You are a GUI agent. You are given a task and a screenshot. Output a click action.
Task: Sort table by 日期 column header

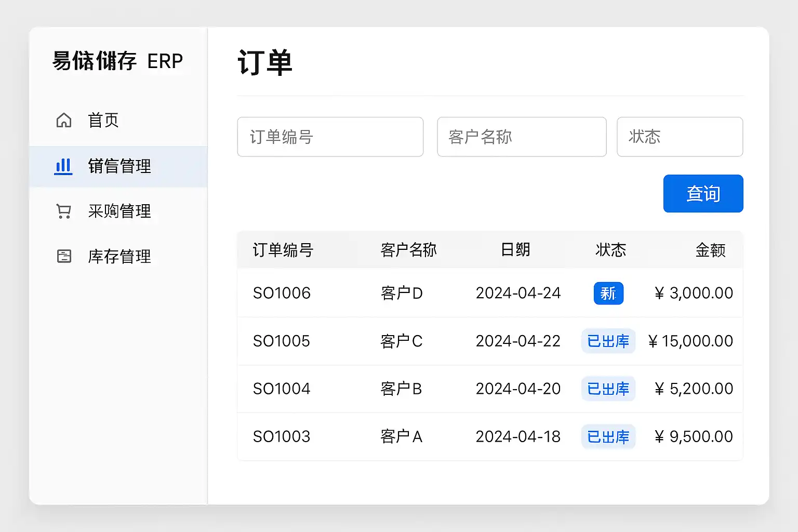[x=515, y=250]
